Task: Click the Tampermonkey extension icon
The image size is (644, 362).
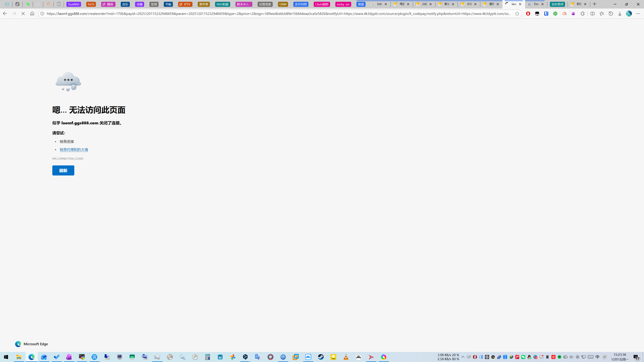Action: (x=537, y=14)
